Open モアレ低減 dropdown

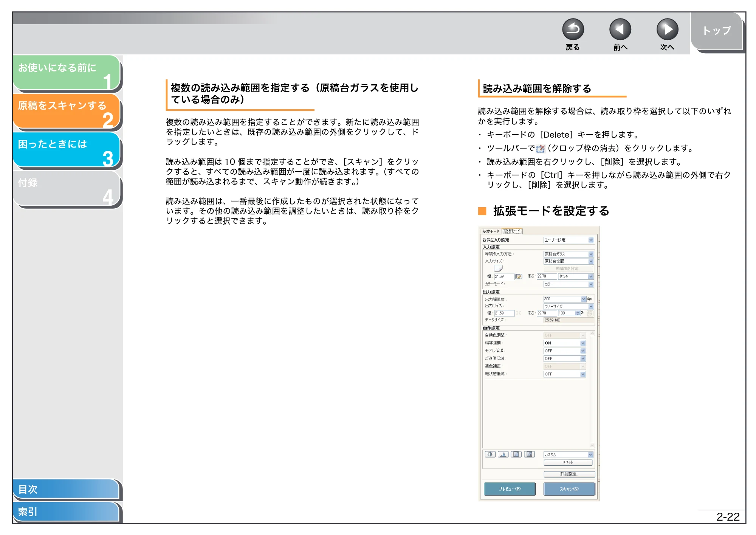click(x=565, y=351)
